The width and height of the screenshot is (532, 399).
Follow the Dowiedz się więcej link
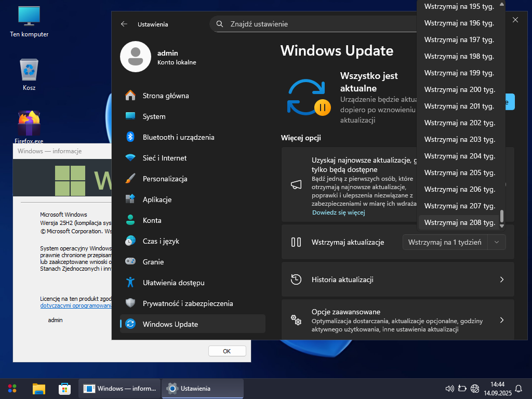click(338, 212)
